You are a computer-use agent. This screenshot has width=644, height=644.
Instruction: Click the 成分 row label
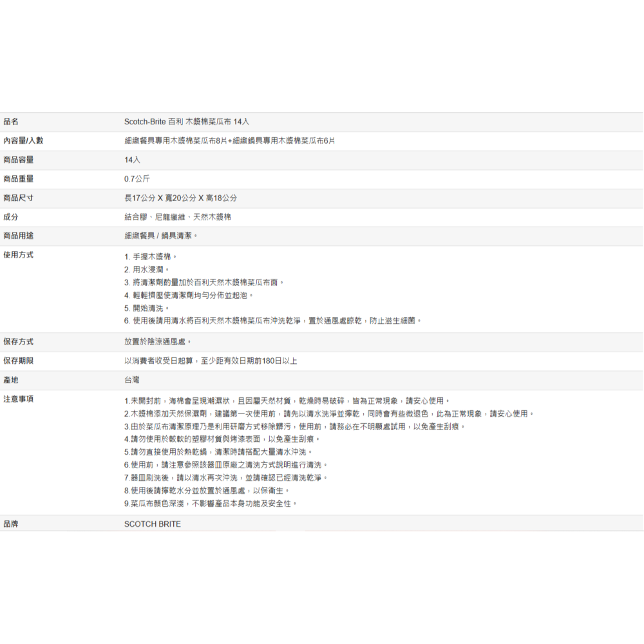click(11, 217)
